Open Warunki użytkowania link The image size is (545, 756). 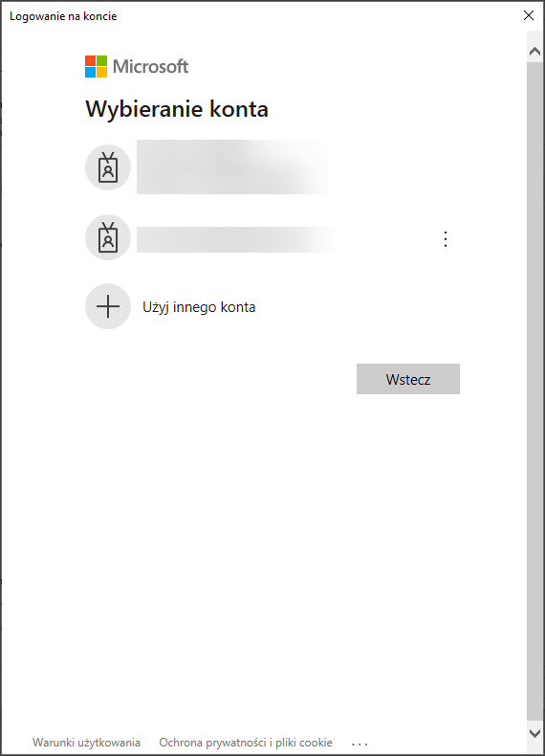click(x=86, y=743)
